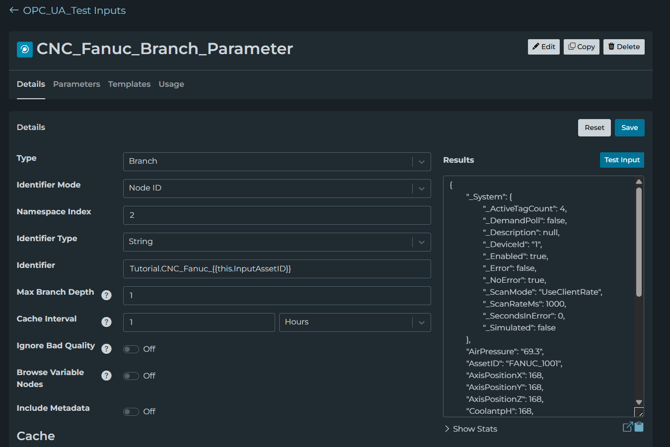The width and height of the screenshot is (670, 447).
Task: Show help for Ignore Bad Quality
Action: pyautogui.click(x=106, y=349)
